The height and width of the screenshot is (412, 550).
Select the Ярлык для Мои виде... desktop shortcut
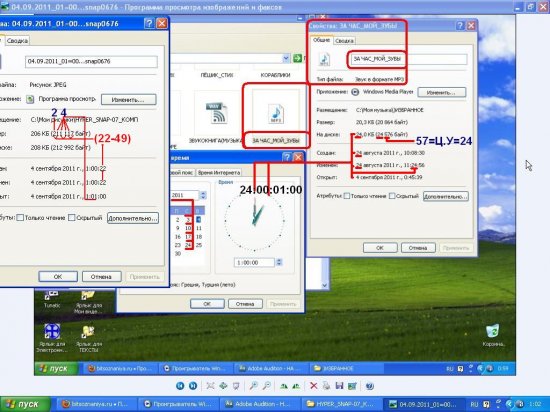coord(88,302)
